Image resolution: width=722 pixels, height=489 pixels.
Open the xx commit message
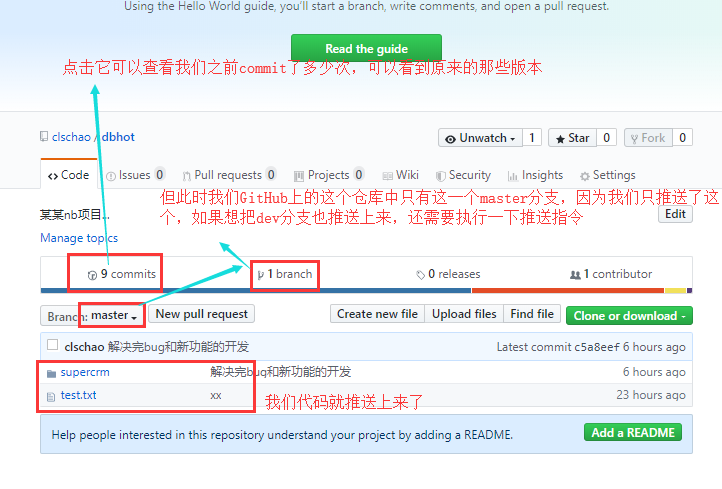point(215,396)
